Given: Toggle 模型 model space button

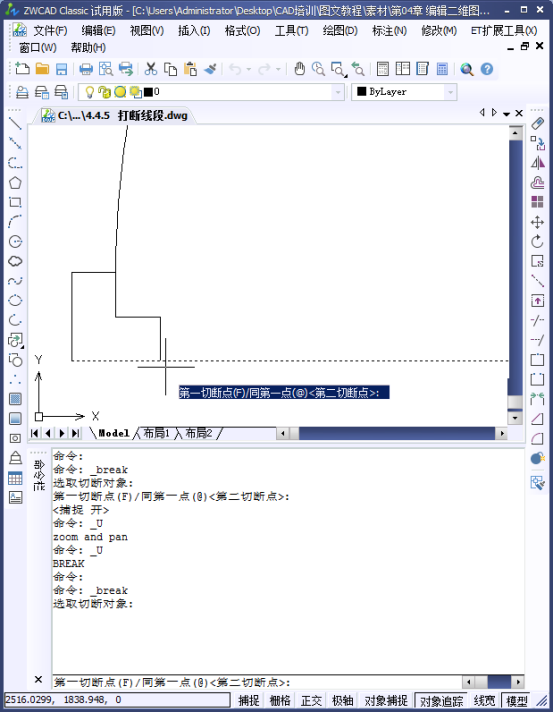Looking at the screenshot, I should [x=517, y=701].
